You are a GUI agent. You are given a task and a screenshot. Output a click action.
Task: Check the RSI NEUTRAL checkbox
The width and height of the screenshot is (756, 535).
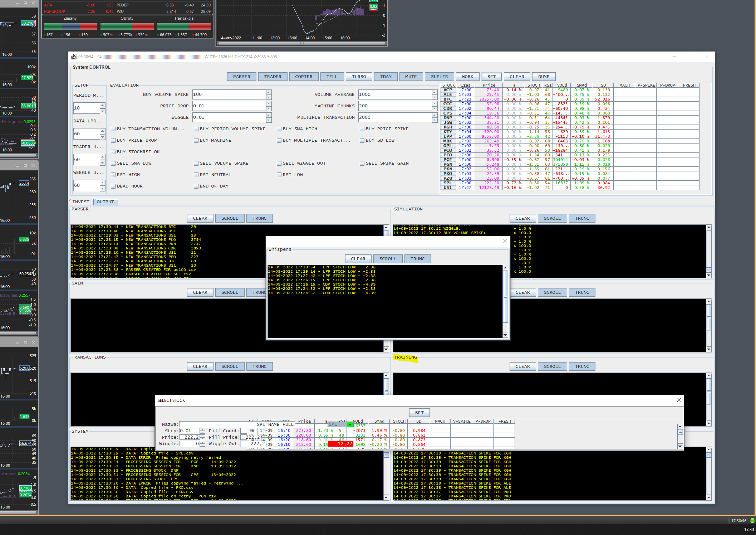196,175
